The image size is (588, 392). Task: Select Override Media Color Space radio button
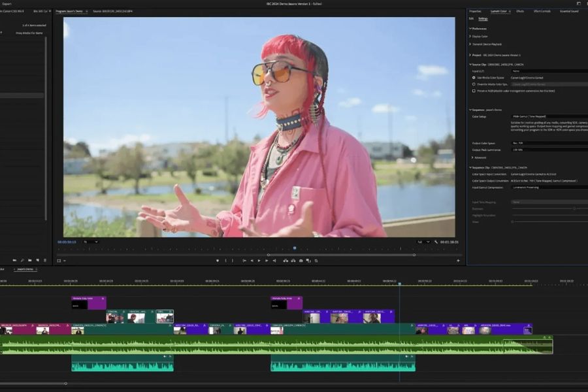pyautogui.click(x=474, y=84)
